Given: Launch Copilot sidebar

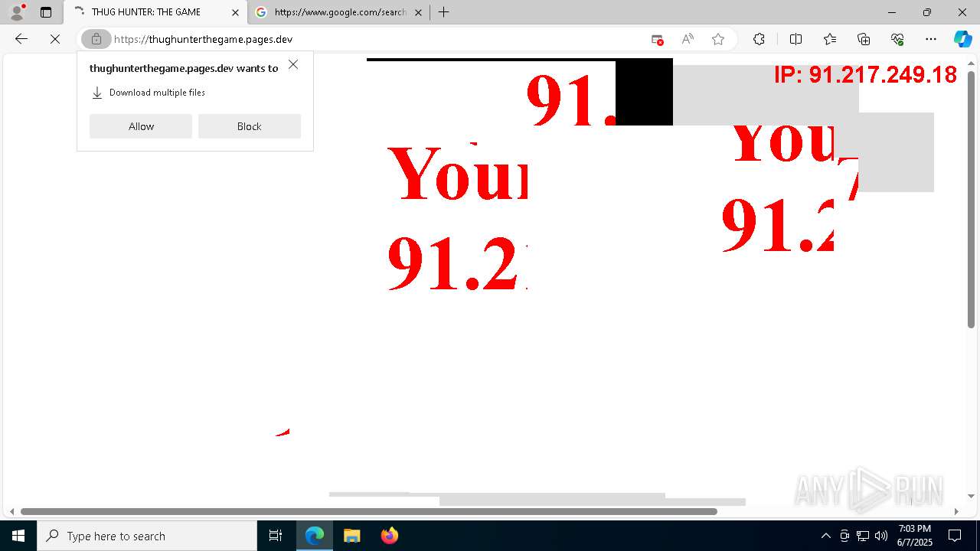Looking at the screenshot, I should click(x=962, y=39).
